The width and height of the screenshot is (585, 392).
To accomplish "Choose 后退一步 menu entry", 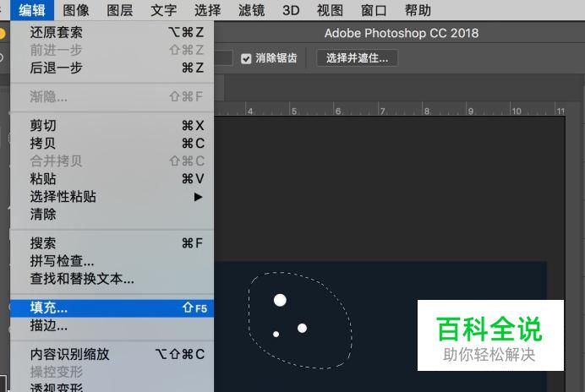I will [112, 68].
